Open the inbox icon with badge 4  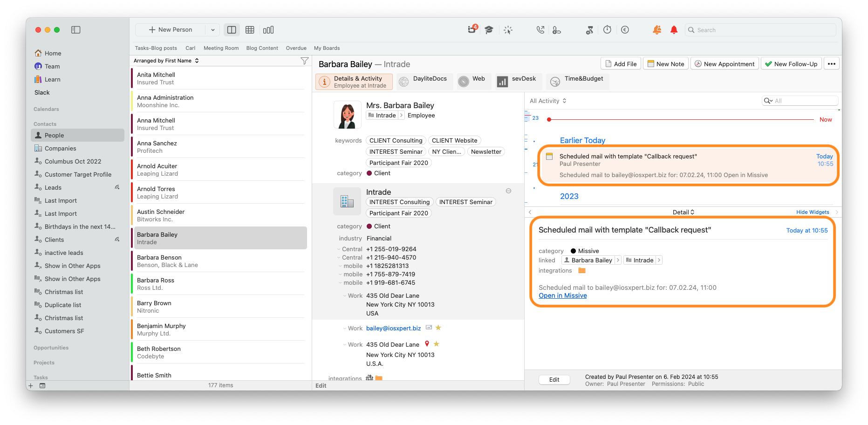(472, 29)
